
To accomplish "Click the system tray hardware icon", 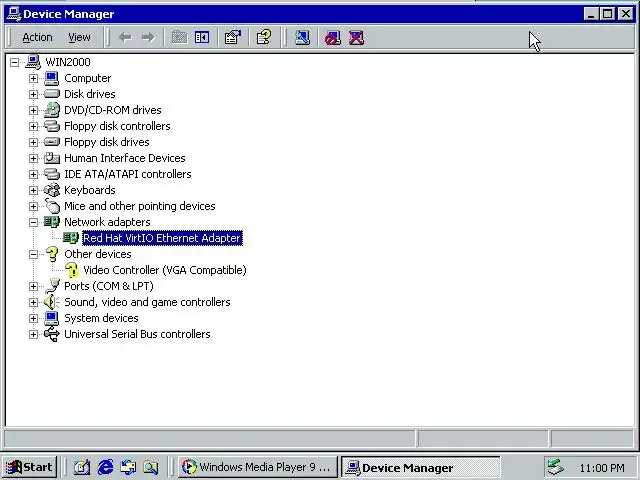I will [x=556, y=467].
